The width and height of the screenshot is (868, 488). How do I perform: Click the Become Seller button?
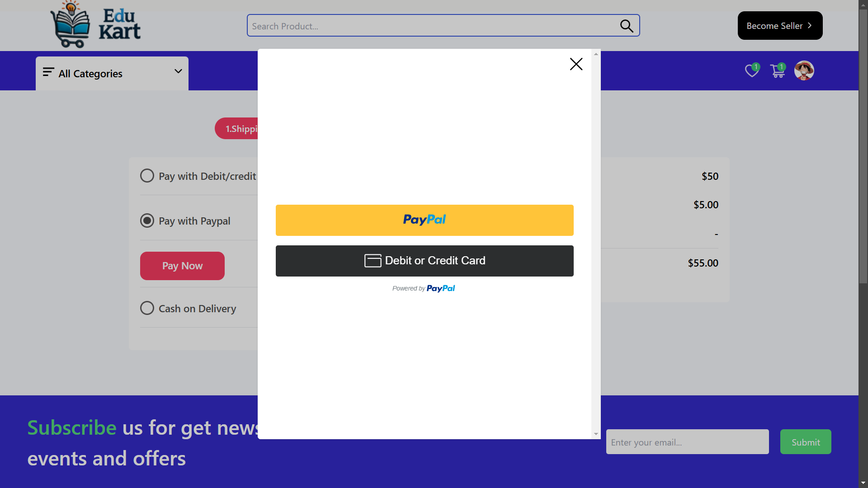pos(780,26)
